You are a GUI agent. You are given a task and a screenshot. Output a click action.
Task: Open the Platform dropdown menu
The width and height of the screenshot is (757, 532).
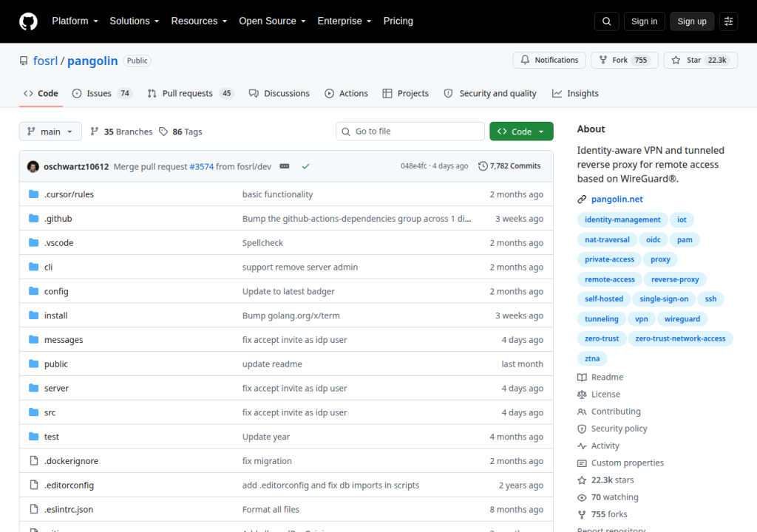click(x=75, y=21)
